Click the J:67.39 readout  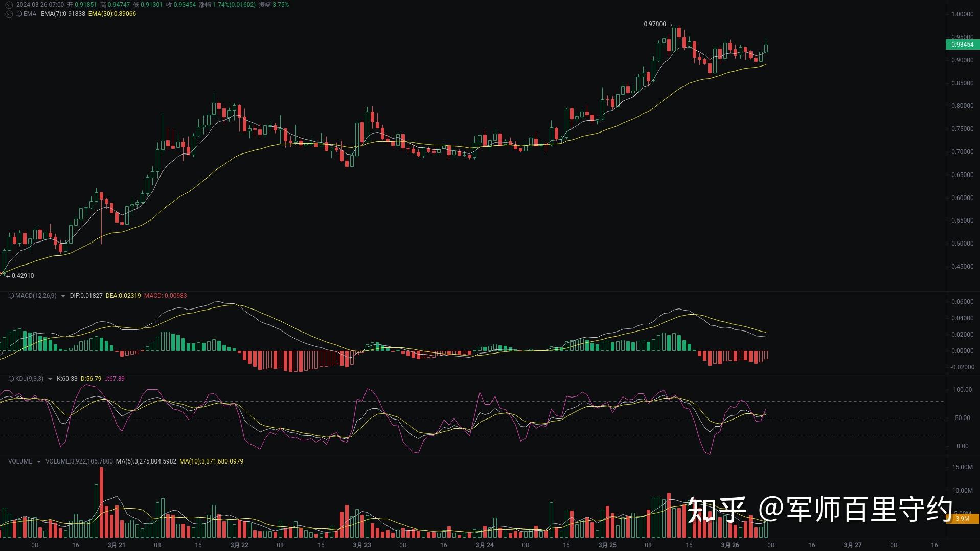(115, 379)
